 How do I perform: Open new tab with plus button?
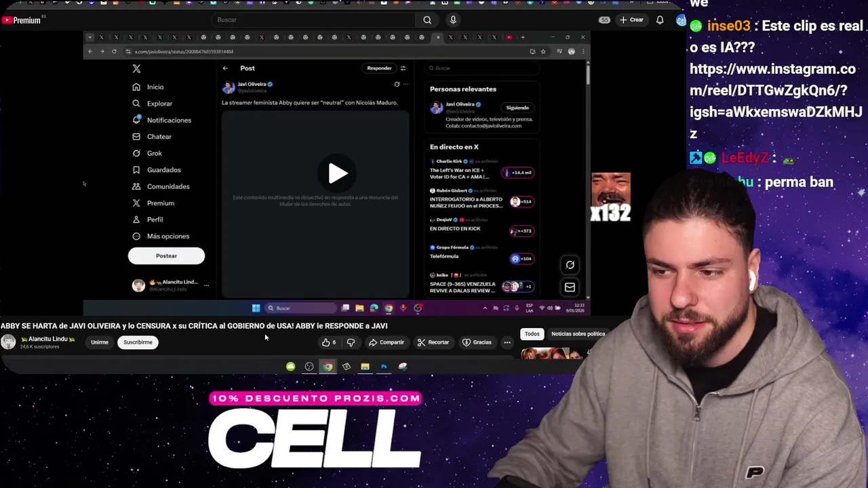(523, 37)
